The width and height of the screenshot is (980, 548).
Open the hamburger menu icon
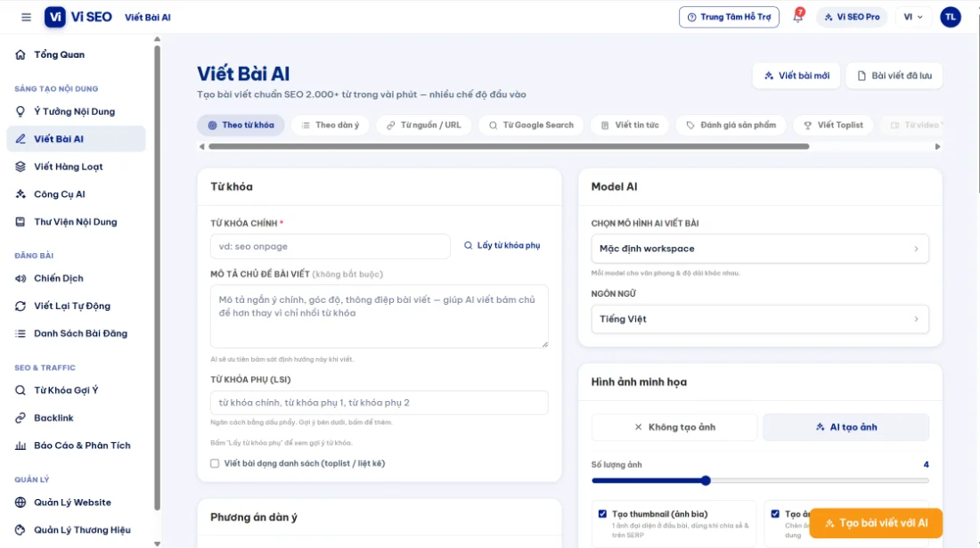tap(26, 17)
